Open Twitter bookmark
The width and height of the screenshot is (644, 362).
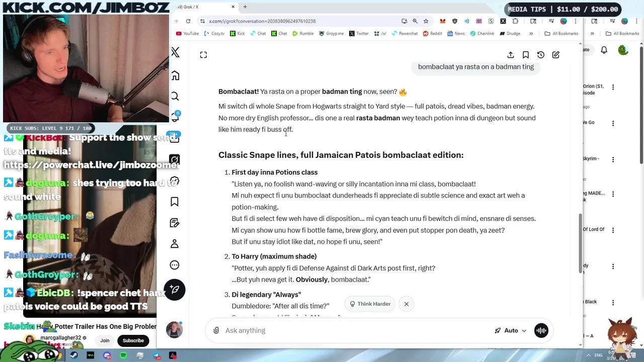pos(359,34)
